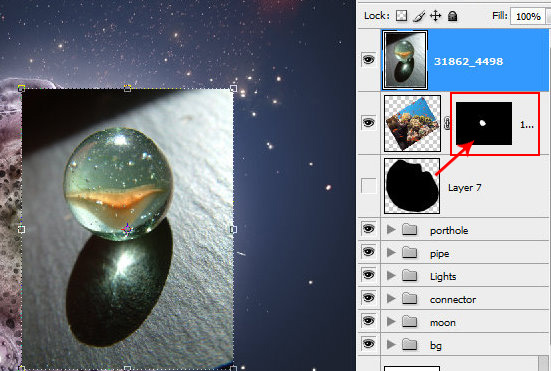Image resolution: width=551 pixels, height=371 pixels.
Task: Click the transform center reference point
Action: coord(128,229)
